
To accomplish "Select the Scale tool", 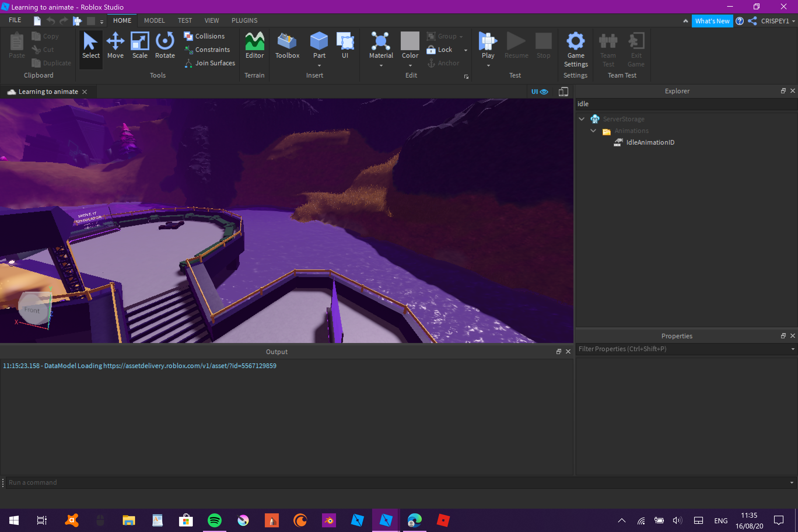I will 139,45.
